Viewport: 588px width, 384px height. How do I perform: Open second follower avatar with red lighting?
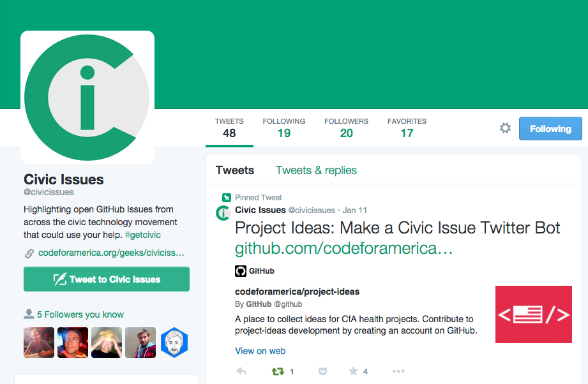click(73, 343)
